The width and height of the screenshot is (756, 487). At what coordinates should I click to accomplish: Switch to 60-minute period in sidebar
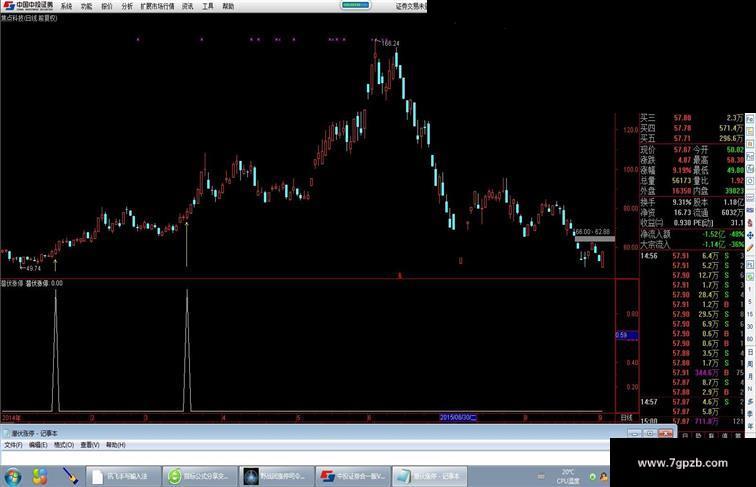pos(750,338)
